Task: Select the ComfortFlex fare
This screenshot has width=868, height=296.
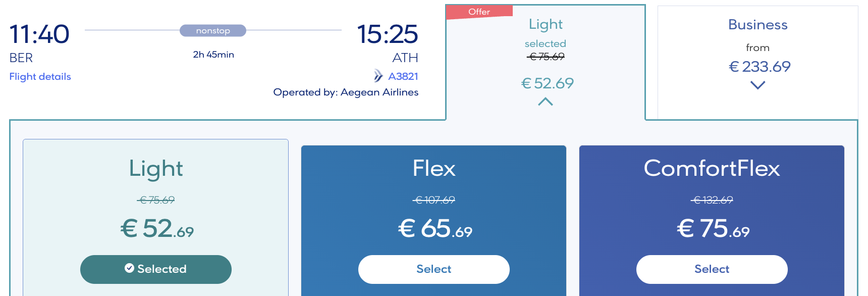Action: pos(712,269)
